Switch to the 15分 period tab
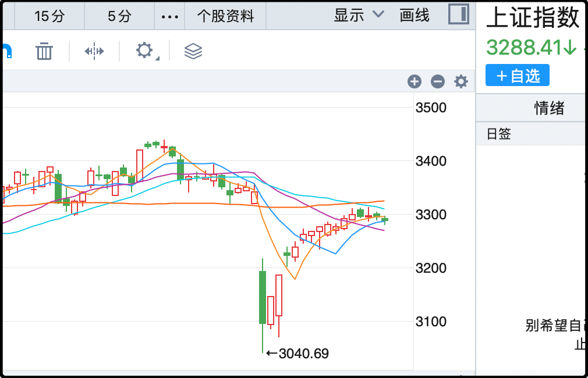Viewport: 588px width, 378px height. pos(49,16)
